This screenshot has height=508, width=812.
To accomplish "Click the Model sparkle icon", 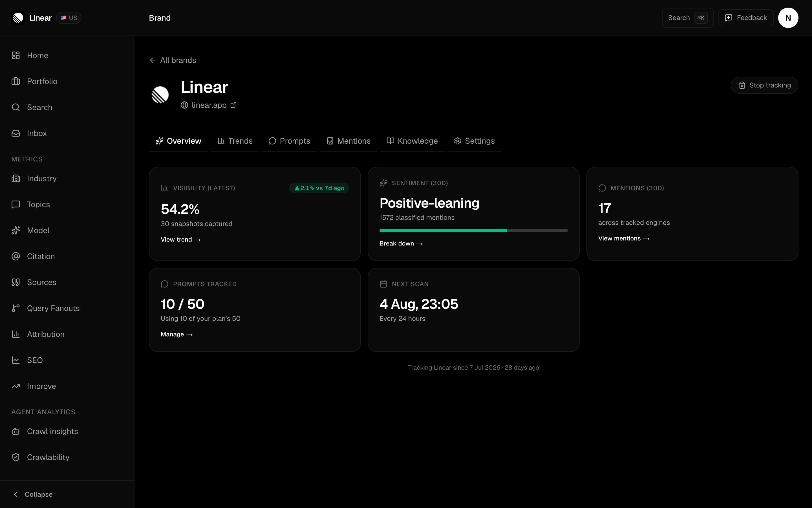I will (16, 231).
